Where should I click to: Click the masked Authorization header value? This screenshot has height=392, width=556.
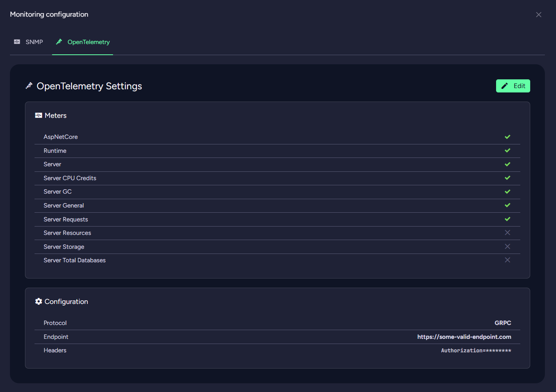tap(476, 350)
